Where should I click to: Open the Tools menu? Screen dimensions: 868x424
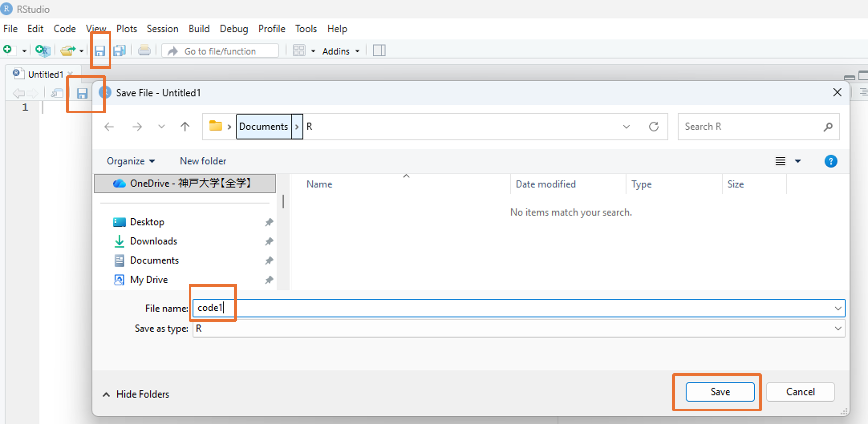pos(306,29)
